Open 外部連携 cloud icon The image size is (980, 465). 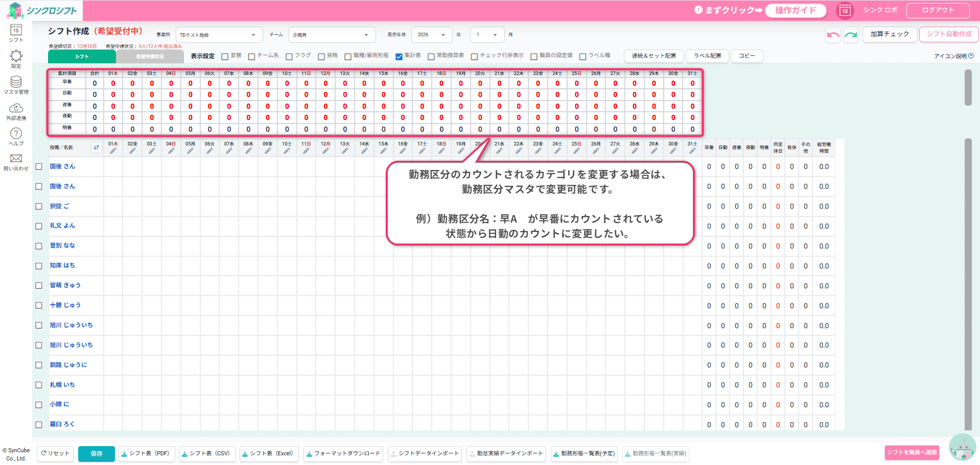coord(16,108)
